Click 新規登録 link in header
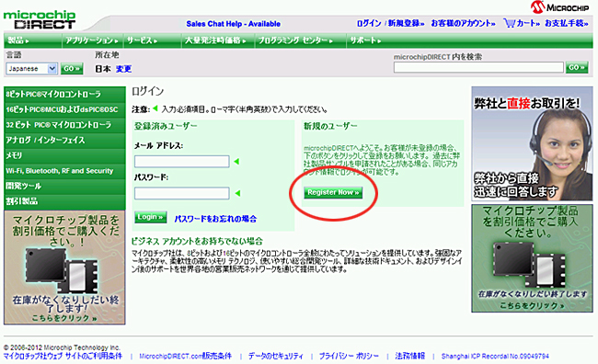598x364 pixels. tap(406, 23)
